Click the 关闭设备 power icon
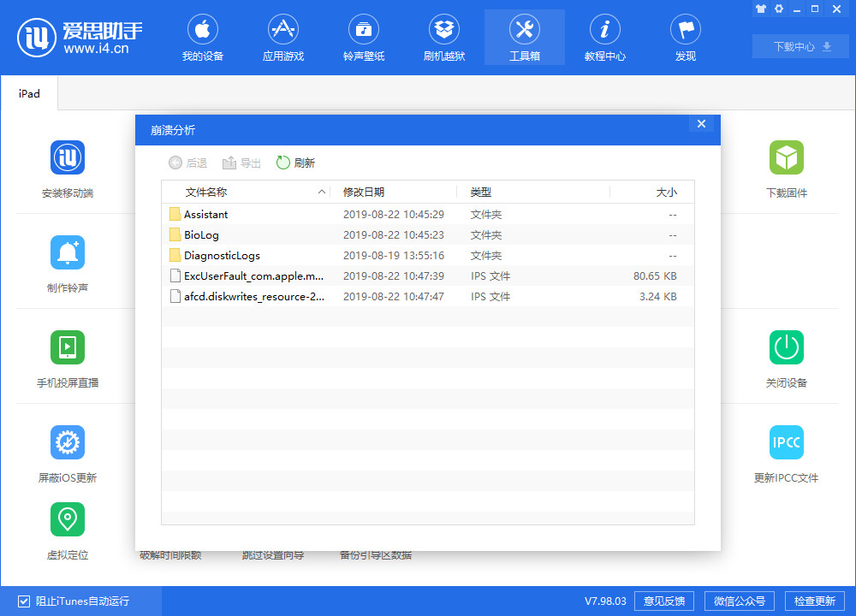This screenshot has width=856, height=616. (786, 347)
